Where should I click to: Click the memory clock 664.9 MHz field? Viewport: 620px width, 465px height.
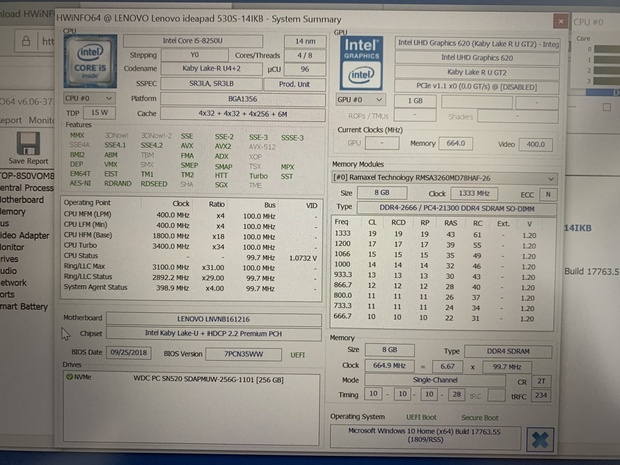click(x=389, y=366)
